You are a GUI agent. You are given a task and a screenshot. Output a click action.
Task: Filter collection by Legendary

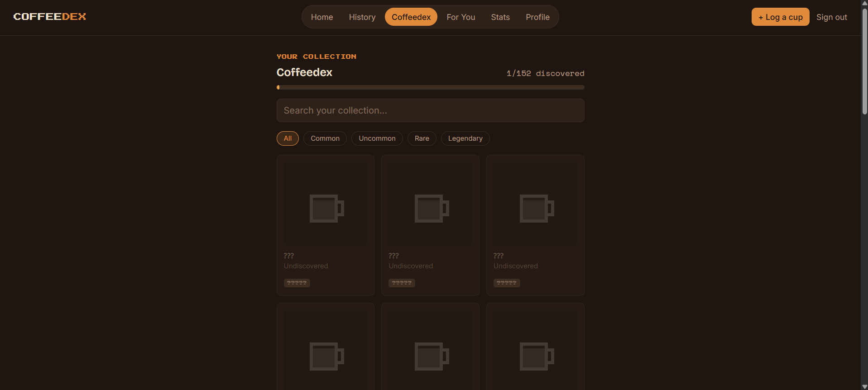pyautogui.click(x=465, y=138)
